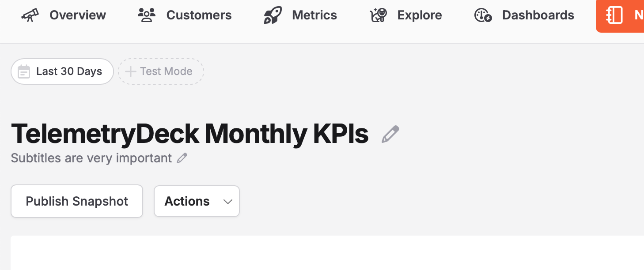Click plus icon in Test Mode chip
The height and width of the screenshot is (270, 644).
[130, 71]
